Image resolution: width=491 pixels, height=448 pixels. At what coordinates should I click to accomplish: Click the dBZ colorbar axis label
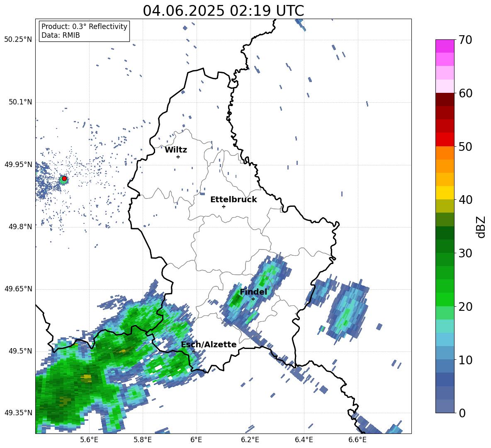click(481, 227)
